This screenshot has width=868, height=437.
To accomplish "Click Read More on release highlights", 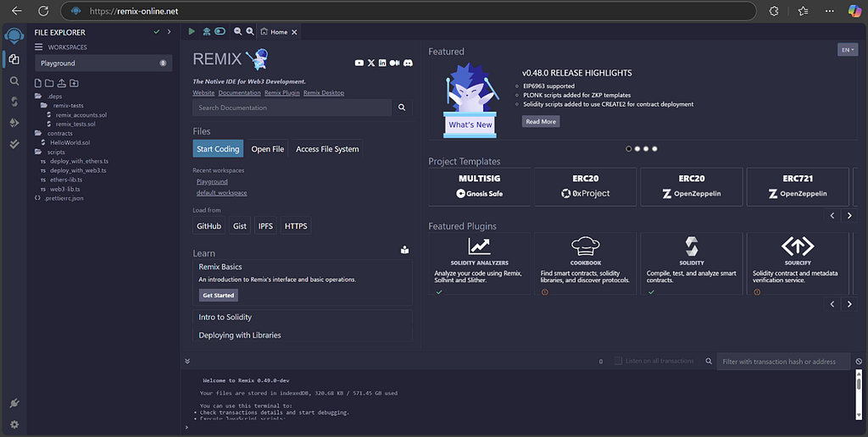I will [541, 122].
